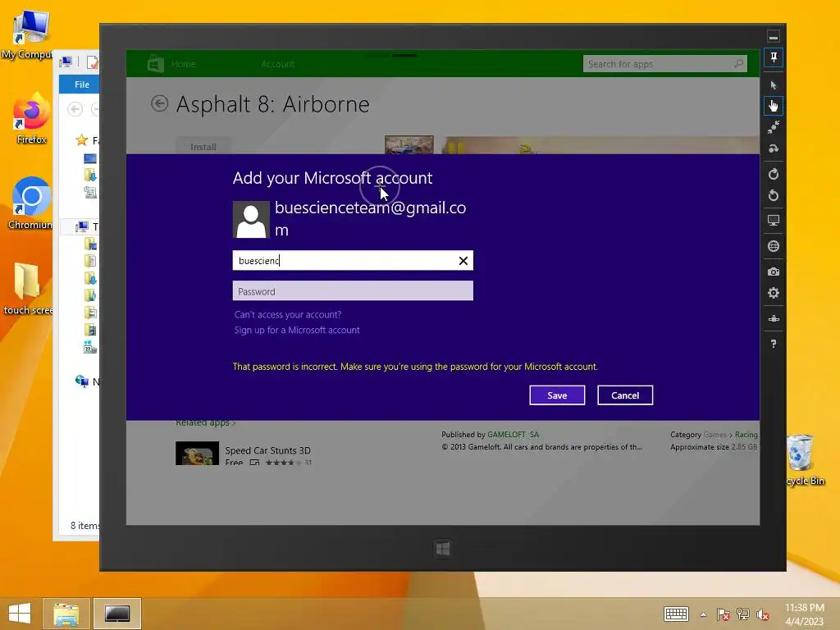The height and width of the screenshot is (630, 840).
Task: Select Network node in Explorer tree
Action: click(x=82, y=381)
